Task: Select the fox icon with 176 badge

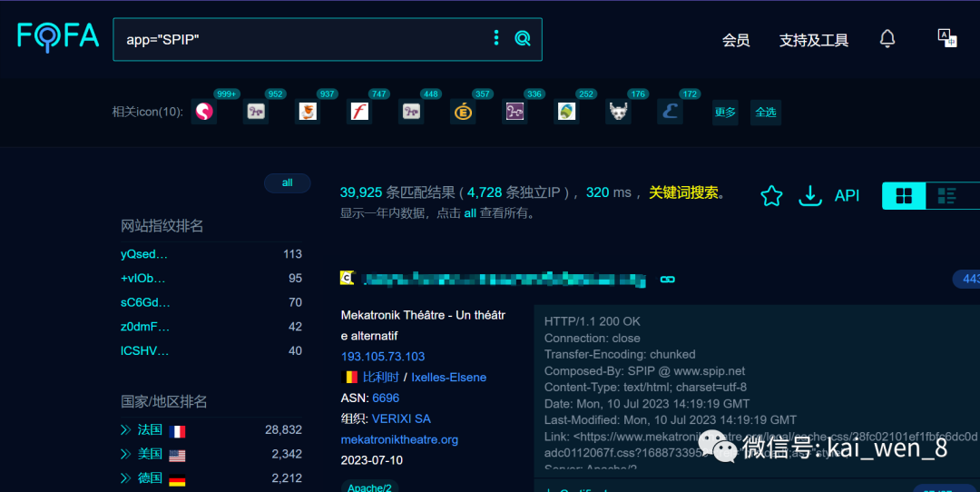Action: 618,112
